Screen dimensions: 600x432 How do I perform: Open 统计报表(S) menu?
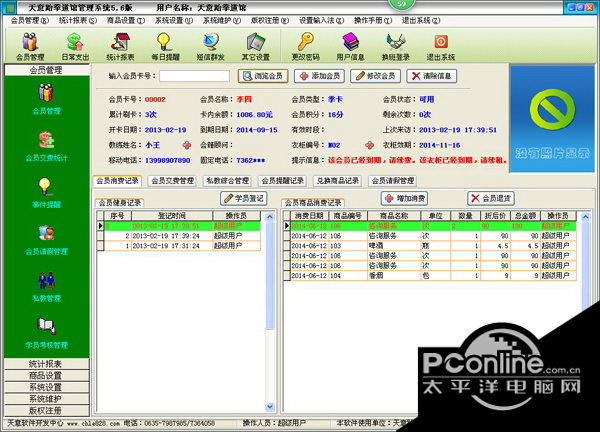click(x=78, y=21)
